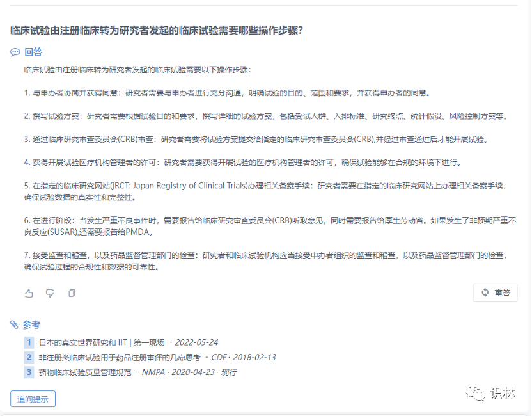Viewport: 532px width, 416px height.
Task: Click the CDE · 2018-02-13 source text
Action: (244, 357)
